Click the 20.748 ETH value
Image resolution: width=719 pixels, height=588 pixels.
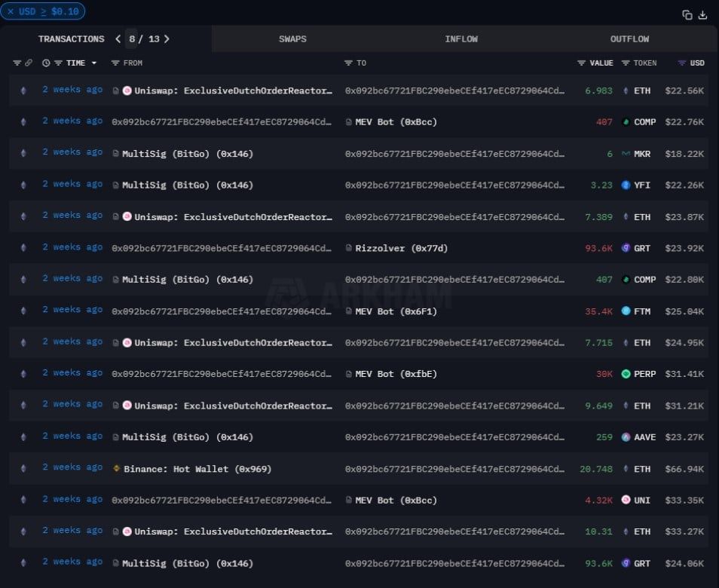596,469
